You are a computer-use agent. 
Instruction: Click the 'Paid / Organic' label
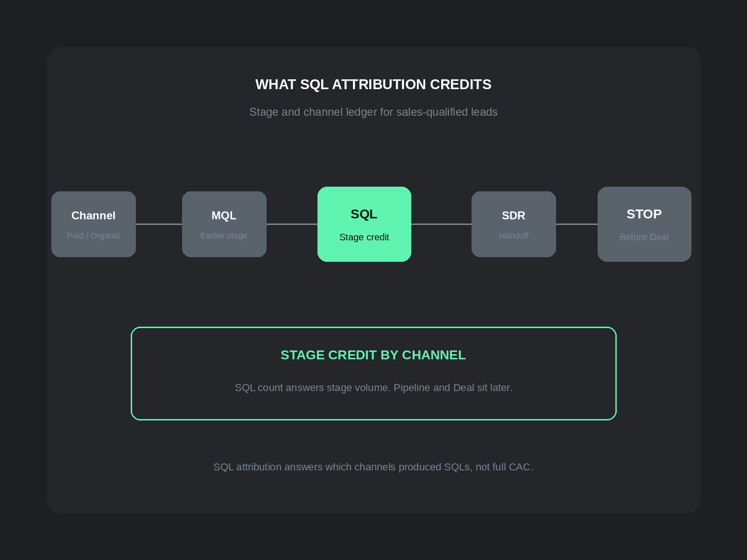click(93, 236)
